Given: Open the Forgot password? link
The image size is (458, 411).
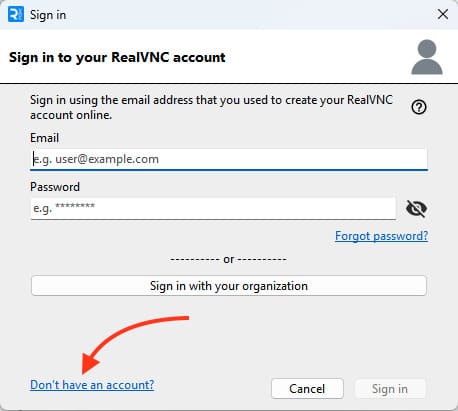Looking at the screenshot, I should click(x=381, y=236).
